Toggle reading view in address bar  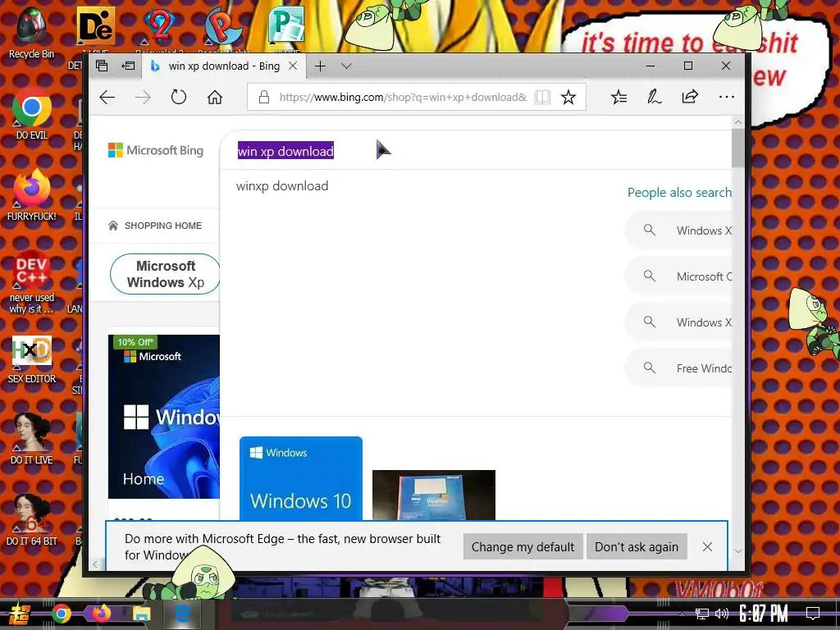[x=542, y=97]
